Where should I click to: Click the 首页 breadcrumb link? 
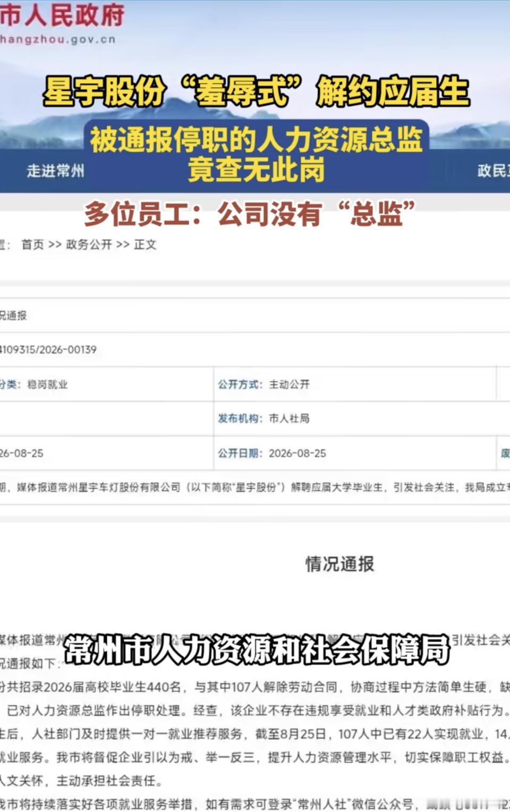[32, 244]
